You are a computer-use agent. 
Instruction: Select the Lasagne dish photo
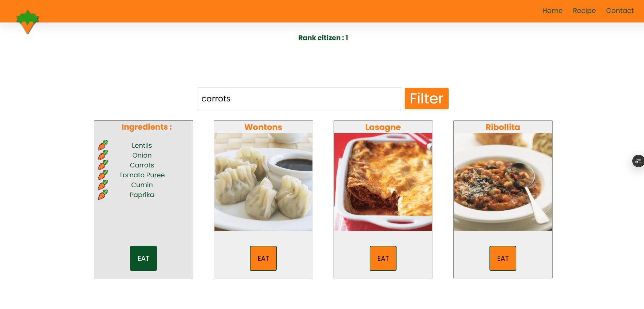click(383, 182)
